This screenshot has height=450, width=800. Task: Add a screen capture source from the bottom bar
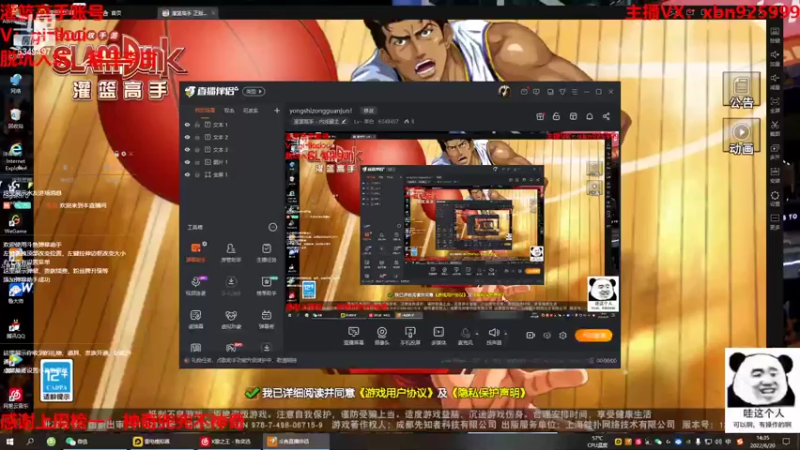point(353,336)
